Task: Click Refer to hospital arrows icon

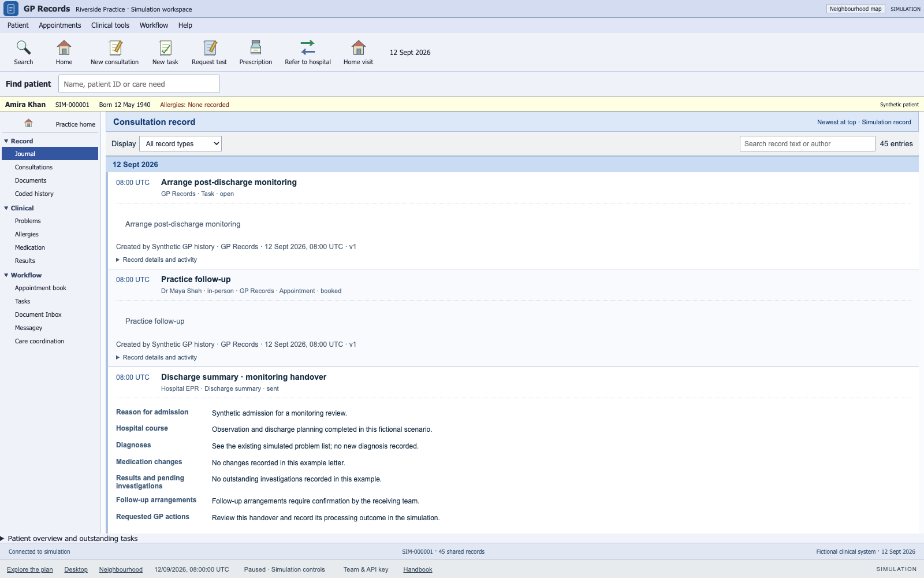Action: pos(308,47)
